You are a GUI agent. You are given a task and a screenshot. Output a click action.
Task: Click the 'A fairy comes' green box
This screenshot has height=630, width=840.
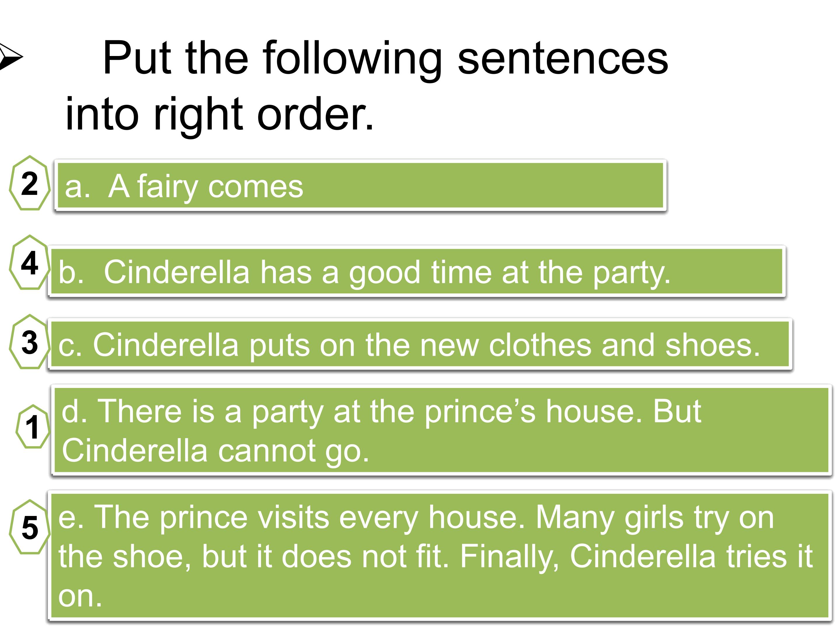[361, 185]
